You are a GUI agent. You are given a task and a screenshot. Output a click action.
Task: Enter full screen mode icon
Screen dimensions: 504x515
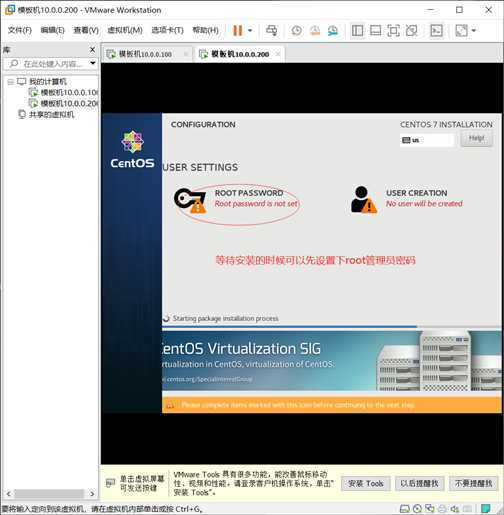point(393,30)
